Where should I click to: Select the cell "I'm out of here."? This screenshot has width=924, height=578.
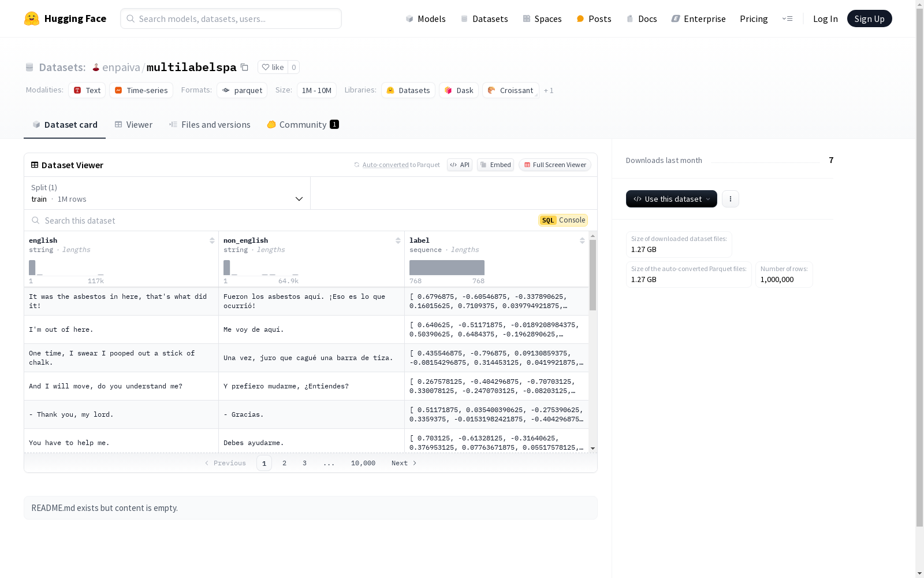121,329
